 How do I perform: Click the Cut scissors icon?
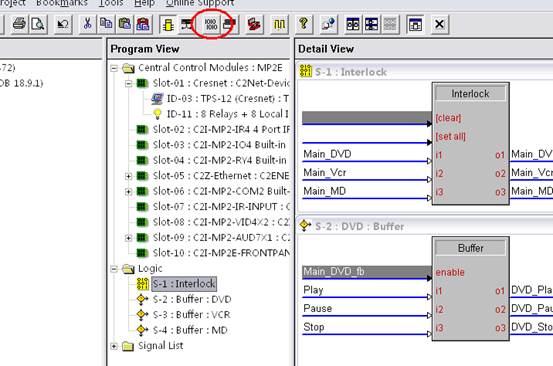pos(87,24)
